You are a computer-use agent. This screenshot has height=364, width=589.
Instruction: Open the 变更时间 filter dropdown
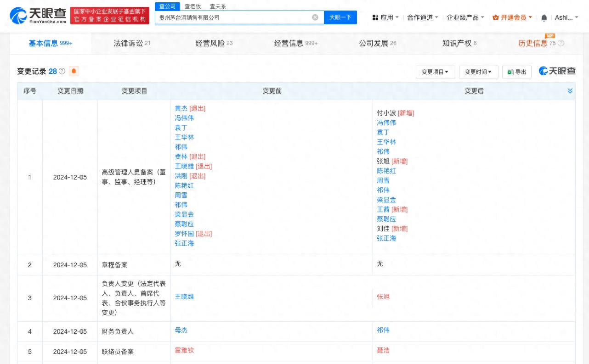point(478,72)
